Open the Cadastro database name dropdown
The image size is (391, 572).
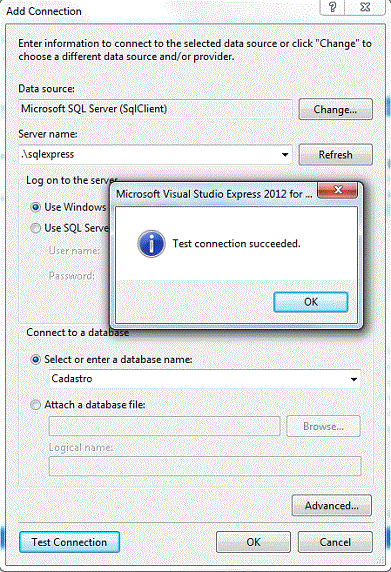click(353, 379)
